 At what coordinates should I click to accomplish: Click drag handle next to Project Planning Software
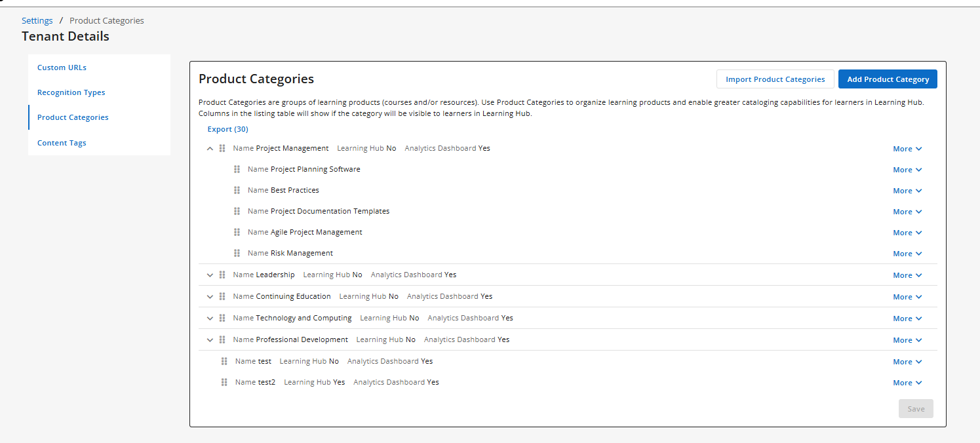237,170
